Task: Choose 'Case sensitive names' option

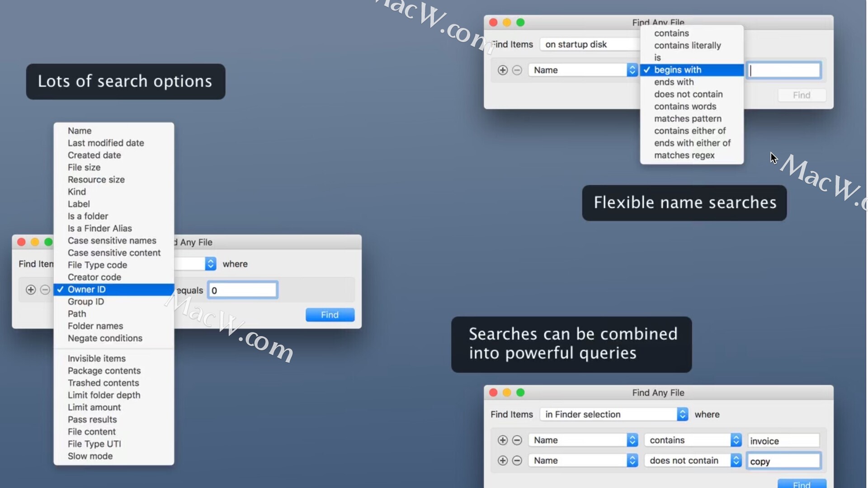Action: point(113,240)
